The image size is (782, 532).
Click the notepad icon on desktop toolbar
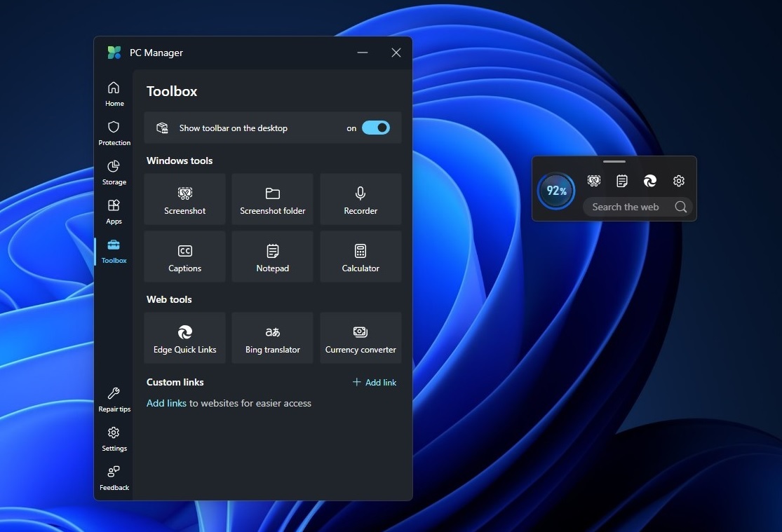click(x=622, y=181)
